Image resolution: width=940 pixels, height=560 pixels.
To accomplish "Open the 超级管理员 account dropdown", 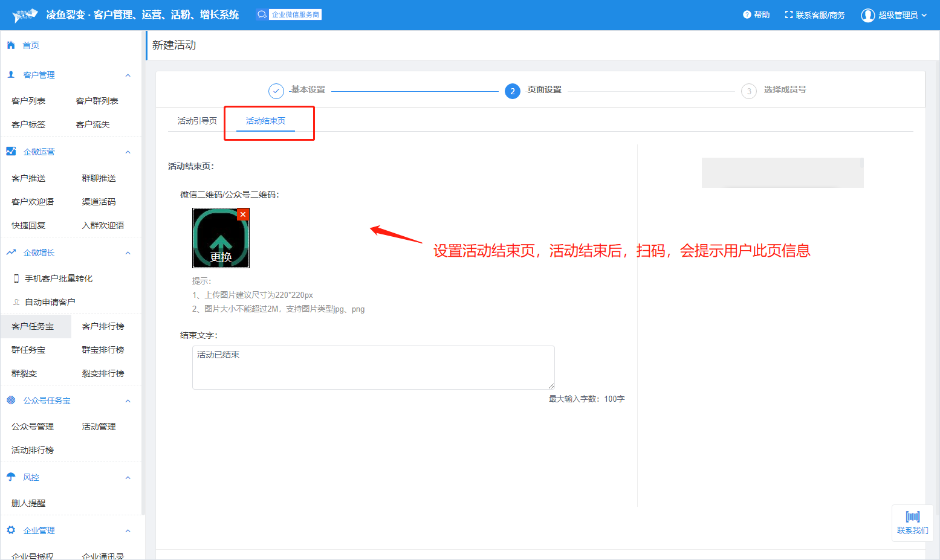I will coord(893,15).
